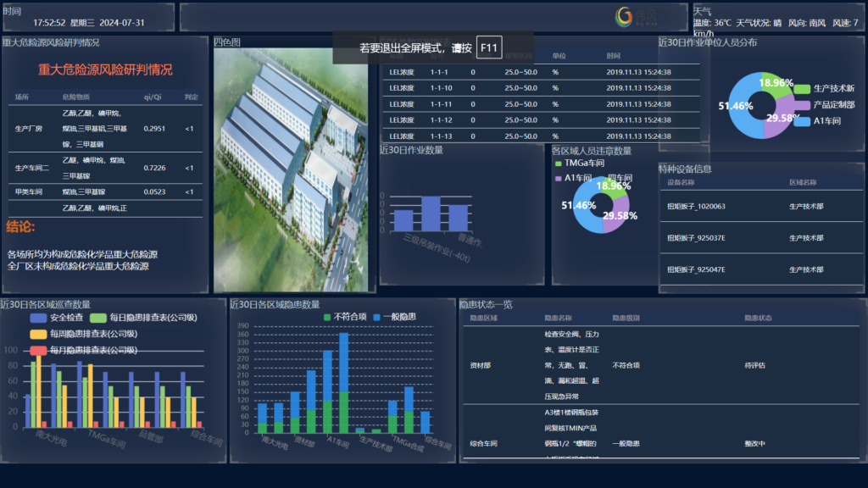Toggle 产品定制部 legend in personnel distribution pie

[825, 104]
